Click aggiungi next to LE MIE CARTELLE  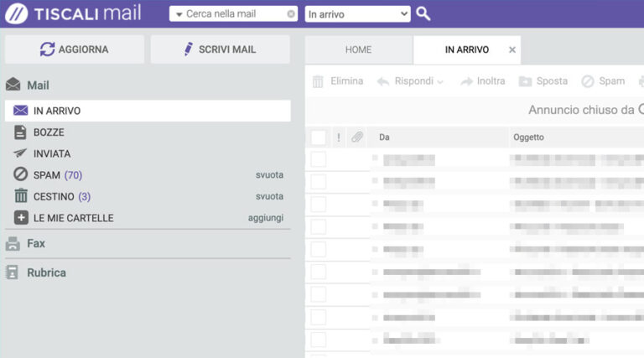266,218
